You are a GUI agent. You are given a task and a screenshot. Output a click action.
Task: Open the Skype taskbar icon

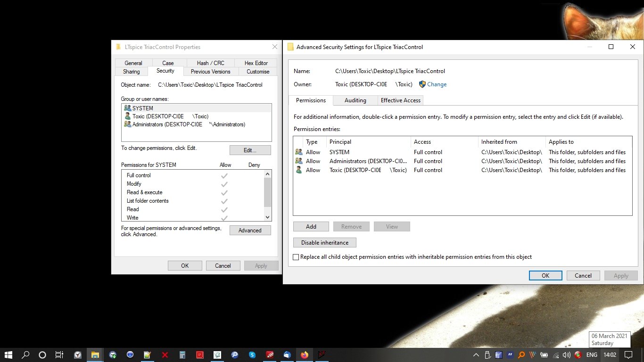click(x=252, y=354)
